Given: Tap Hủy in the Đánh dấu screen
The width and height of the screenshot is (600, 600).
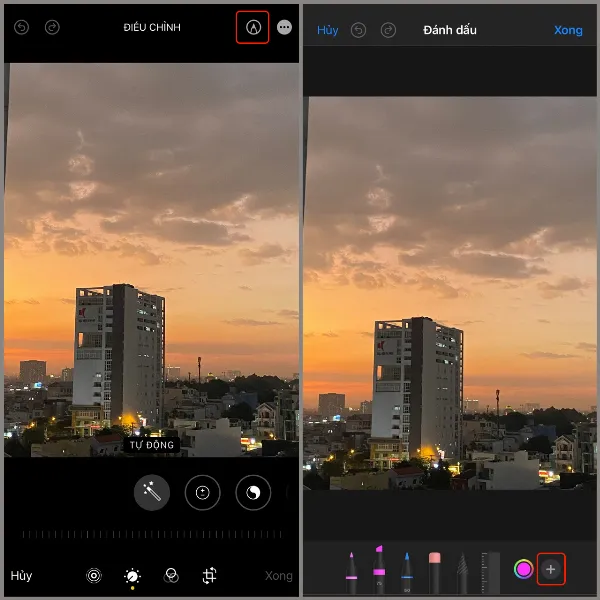Looking at the screenshot, I should [327, 30].
